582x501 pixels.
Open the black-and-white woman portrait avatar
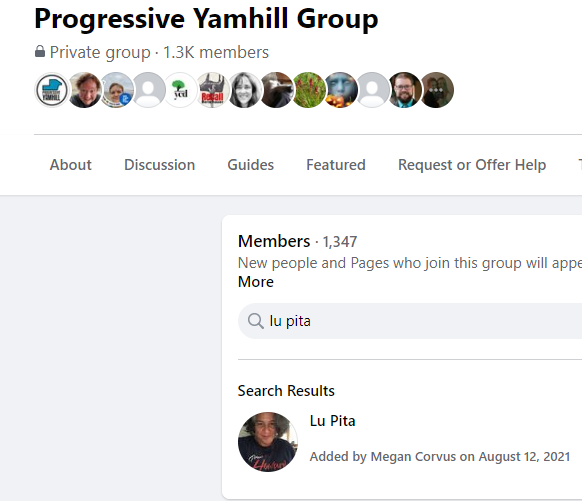[x=245, y=90]
